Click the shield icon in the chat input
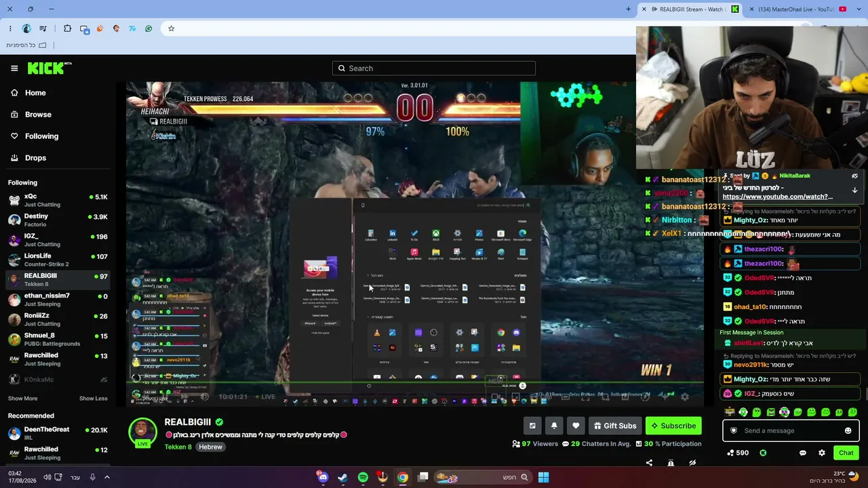The width and height of the screenshot is (868, 488). 733,430
